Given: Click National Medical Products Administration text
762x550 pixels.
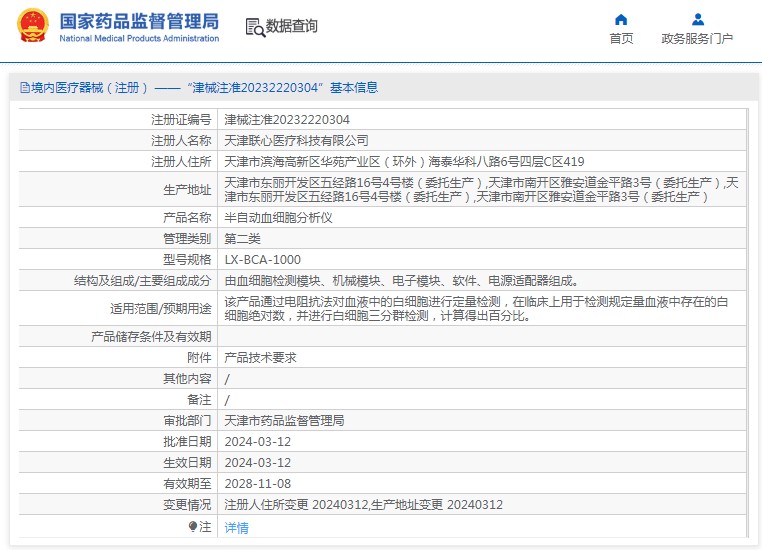Looking at the screenshot, I should [x=139, y=38].
